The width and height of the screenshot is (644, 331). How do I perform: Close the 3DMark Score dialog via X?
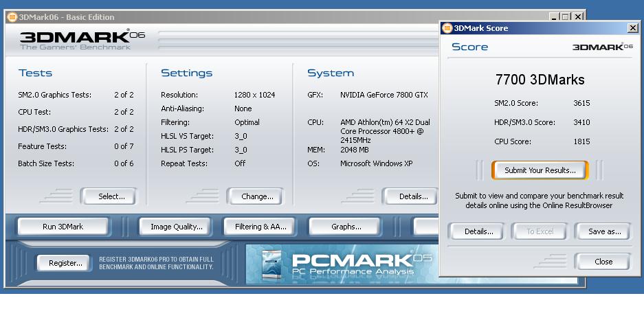pos(632,28)
